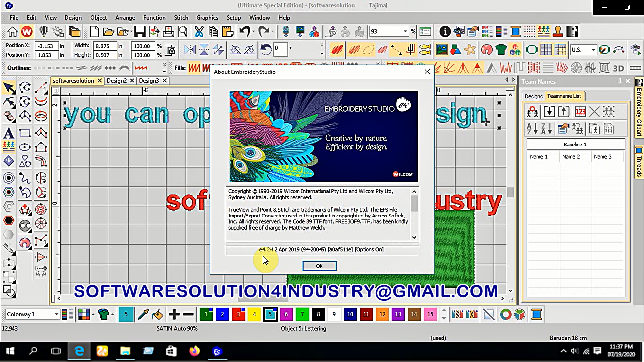This screenshot has width=644, height=362.
Task: Select the black arrow Select Object tool
Action: [x=9, y=88]
